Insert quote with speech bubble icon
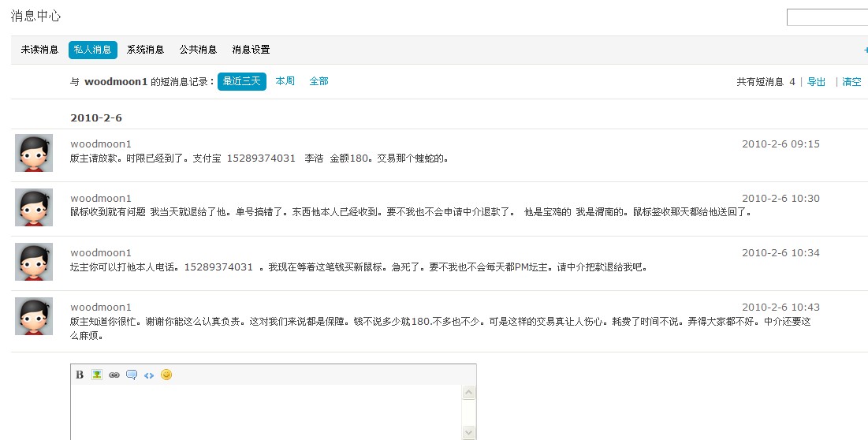The height and width of the screenshot is (440, 868). 132,375
